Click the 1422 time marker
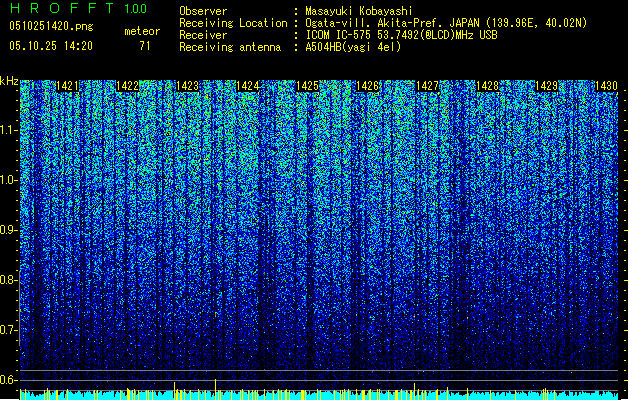Image resolution: width=629 pixels, height=400 pixels. 128,86
